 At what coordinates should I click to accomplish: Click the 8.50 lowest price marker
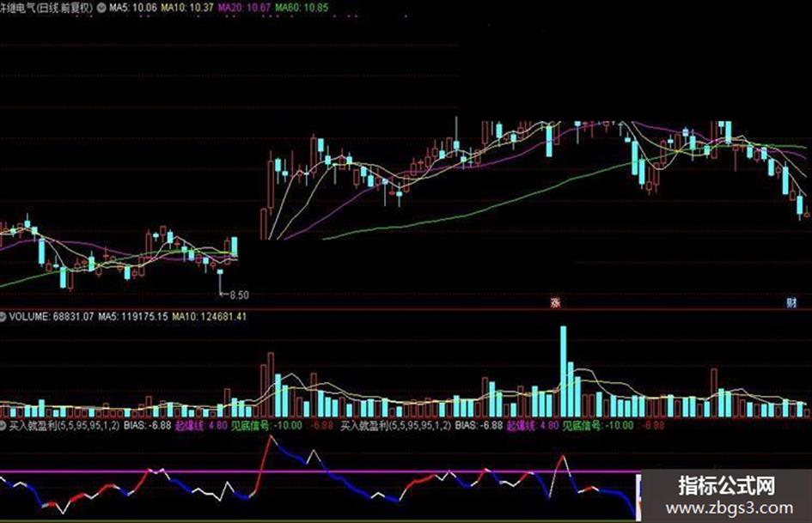tap(239, 295)
